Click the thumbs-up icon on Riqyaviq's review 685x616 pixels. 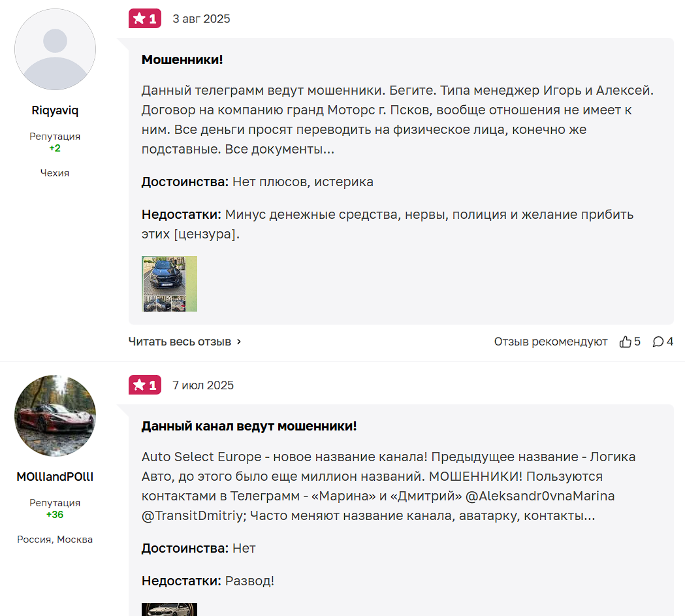(625, 342)
